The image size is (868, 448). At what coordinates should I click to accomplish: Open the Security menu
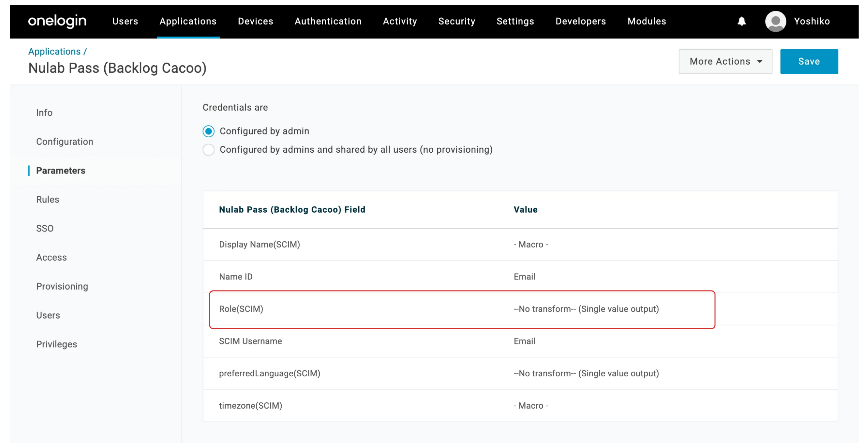pyautogui.click(x=457, y=21)
